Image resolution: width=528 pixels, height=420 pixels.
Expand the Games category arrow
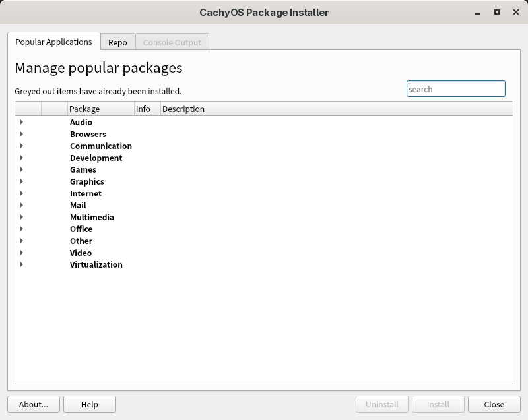(x=22, y=169)
